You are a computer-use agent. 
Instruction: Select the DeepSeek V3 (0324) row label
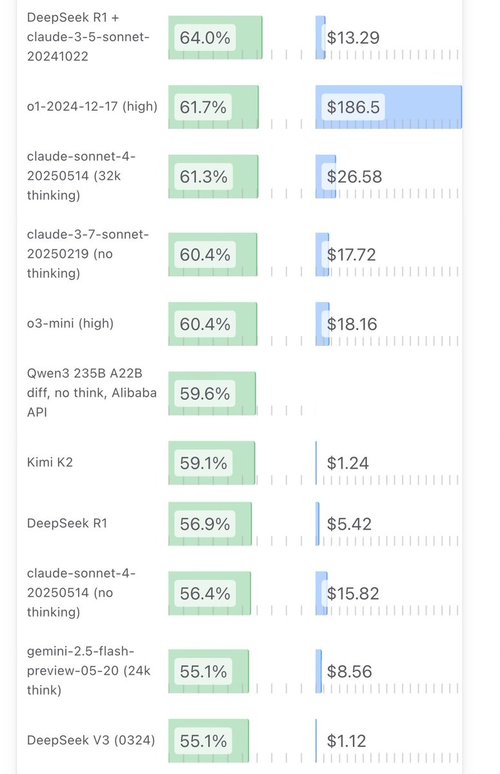91,740
